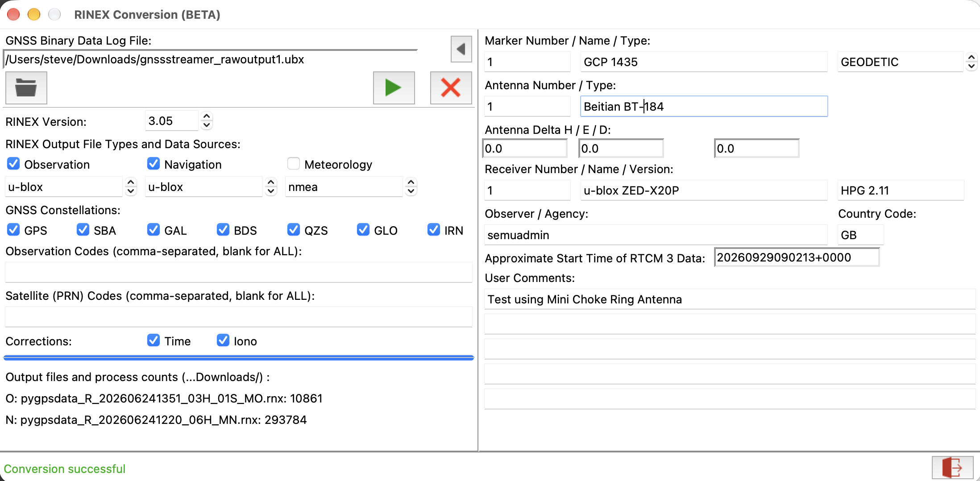Click the third User Comments line
Screen dimensions: 980x481
pyautogui.click(x=730, y=349)
